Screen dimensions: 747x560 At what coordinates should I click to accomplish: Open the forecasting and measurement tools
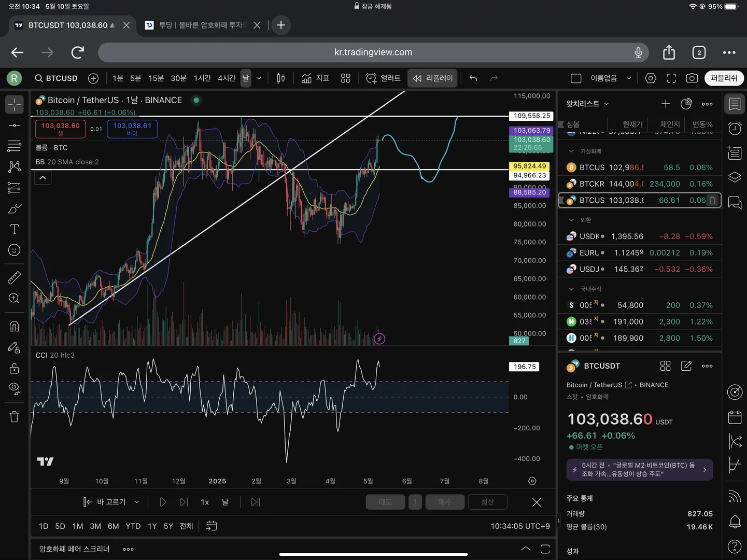pyautogui.click(x=15, y=188)
